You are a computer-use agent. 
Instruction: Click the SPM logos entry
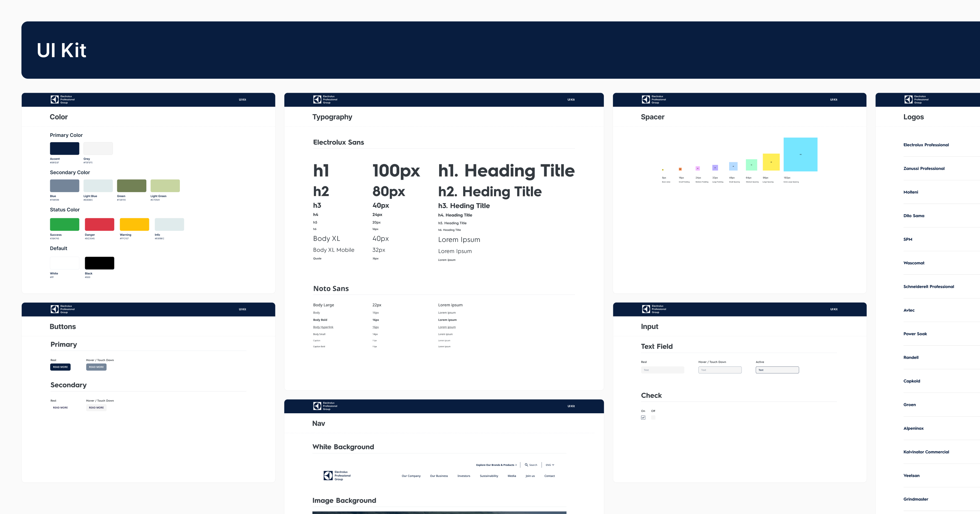click(908, 239)
